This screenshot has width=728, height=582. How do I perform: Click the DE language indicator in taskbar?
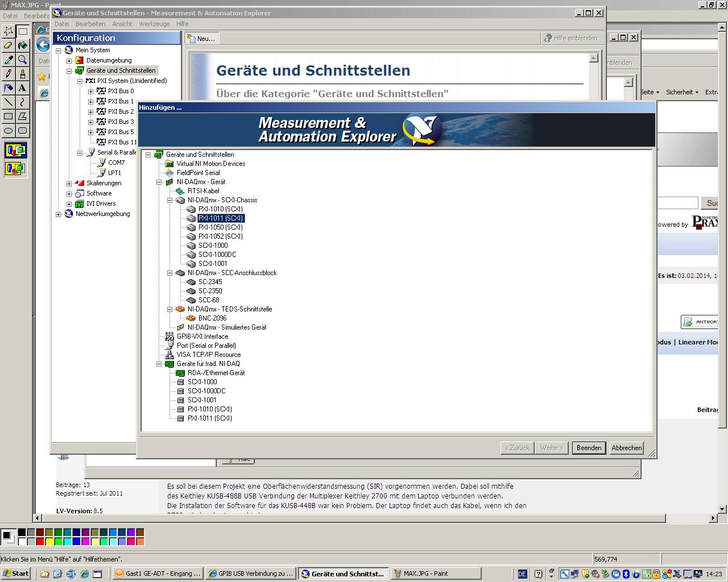(x=522, y=574)
